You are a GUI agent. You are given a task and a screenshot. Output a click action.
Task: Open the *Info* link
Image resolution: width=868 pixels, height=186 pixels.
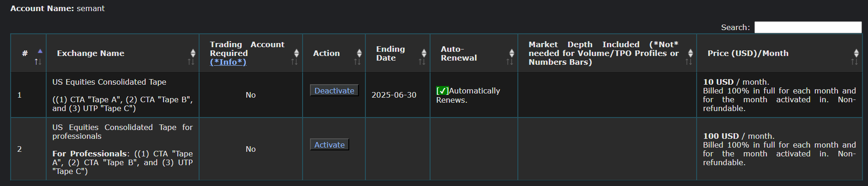[x=228, y=62]
